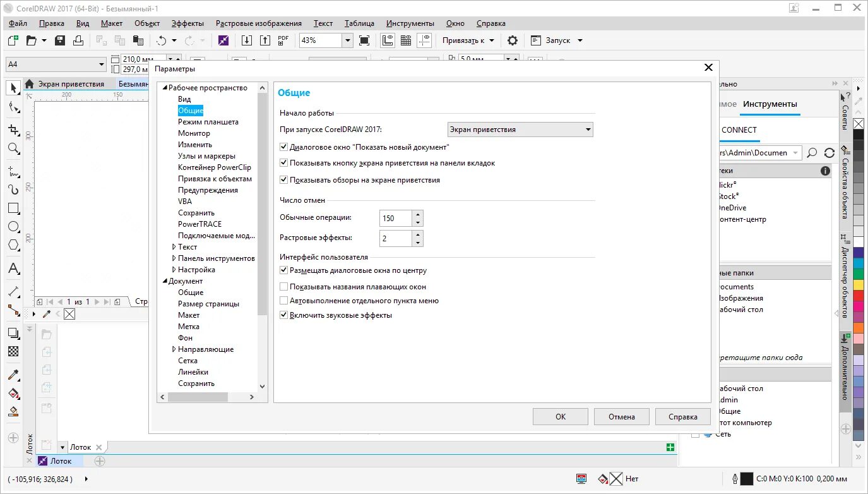Click the Save floppy disk icon
The width and height of the screenshot is (868, 494).
pyautogui.click(x=60, y=40)
